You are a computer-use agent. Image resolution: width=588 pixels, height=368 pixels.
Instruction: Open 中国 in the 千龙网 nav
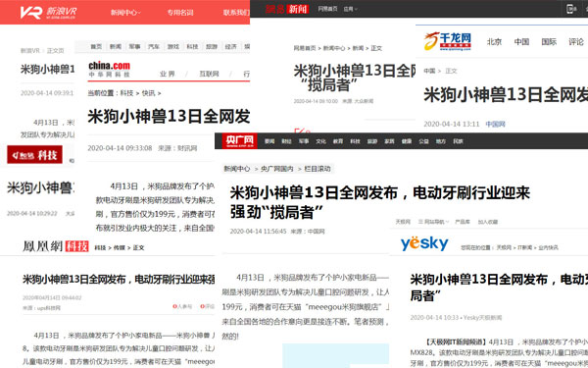(x=521, y=41)
